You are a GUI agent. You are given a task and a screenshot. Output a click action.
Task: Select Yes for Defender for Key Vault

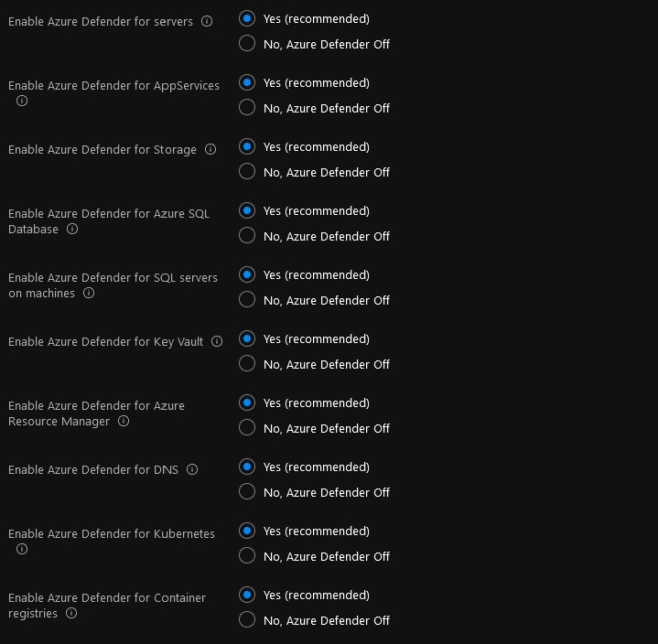tap(246, 338)
